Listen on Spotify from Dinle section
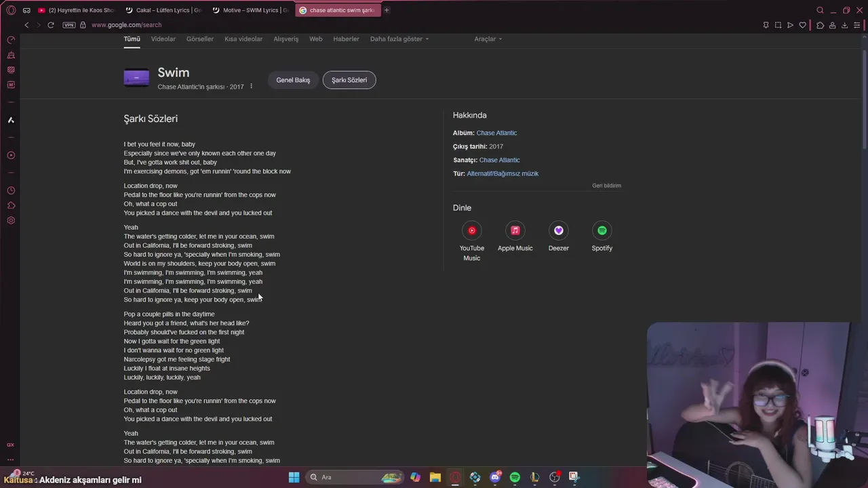Screen dimensions: 868x488 (x=602, y=237)
